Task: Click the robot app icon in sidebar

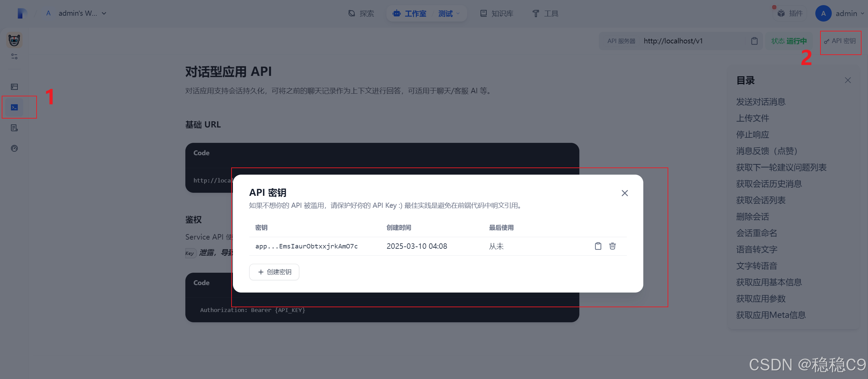Action: [14, 40]
